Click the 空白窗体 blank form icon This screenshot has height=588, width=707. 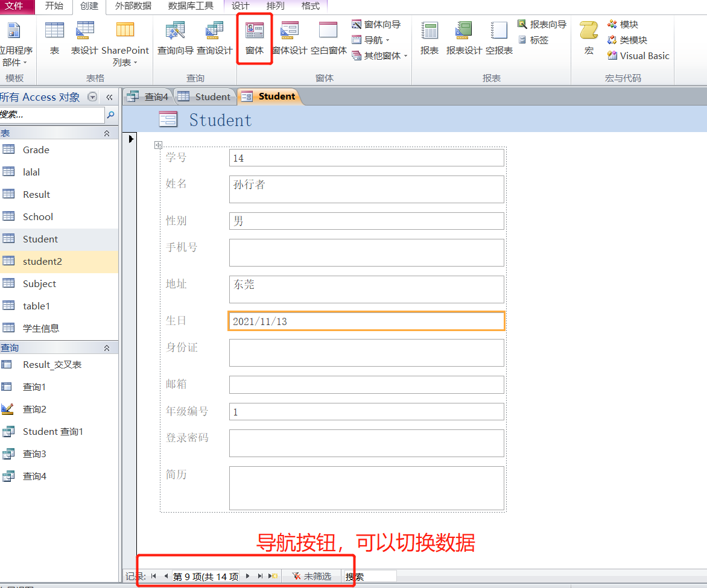point(328,38)
